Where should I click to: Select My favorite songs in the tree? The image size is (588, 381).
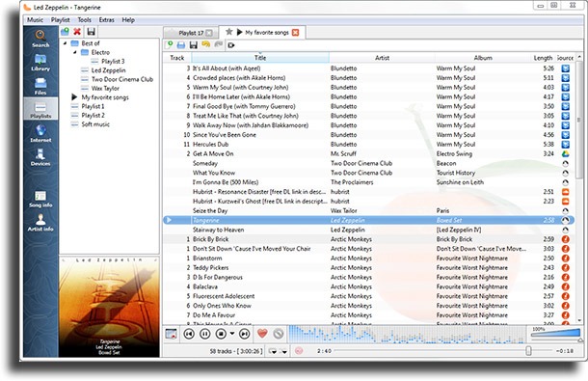[105, 97]
